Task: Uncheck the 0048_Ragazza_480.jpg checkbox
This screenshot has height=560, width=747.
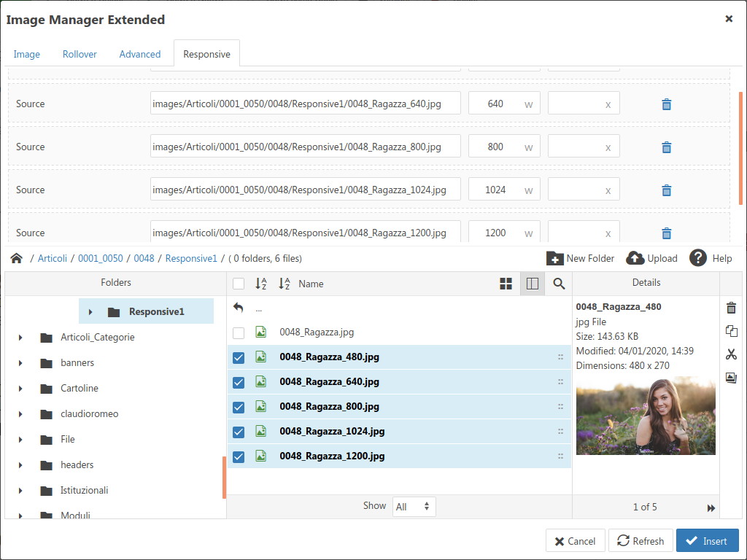Action: pyautogui.click(x=239, y=357)
